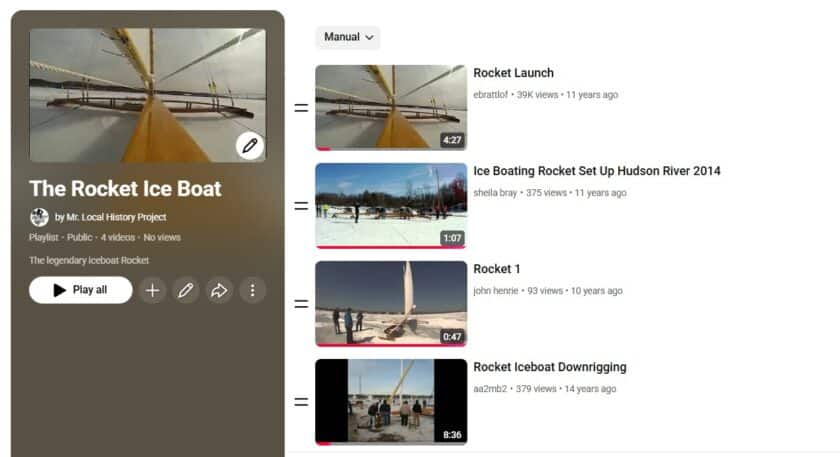Click the playlist title The Rocket Ice Boat
Screen dimensions: 840x457
coord(125,189)
